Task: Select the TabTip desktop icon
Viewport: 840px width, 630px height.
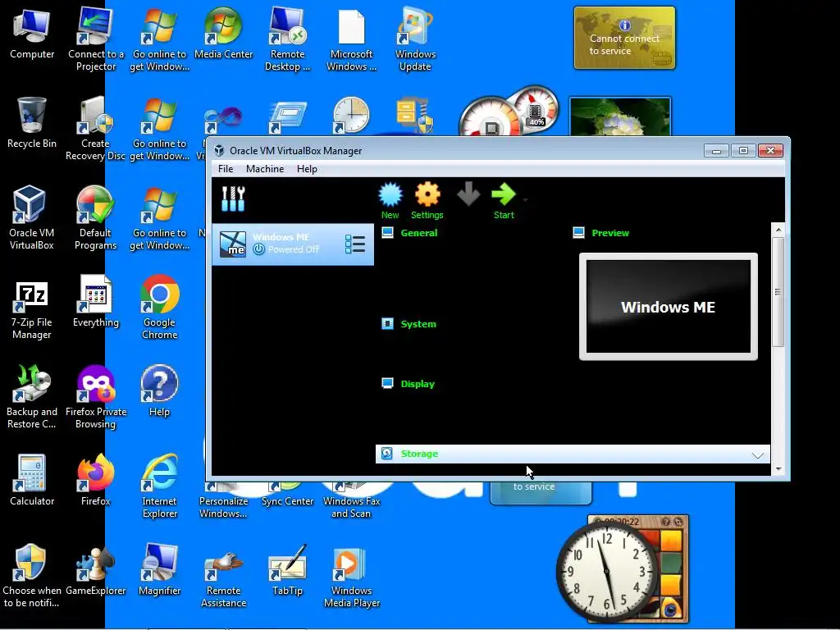Action: pos(287,569)
